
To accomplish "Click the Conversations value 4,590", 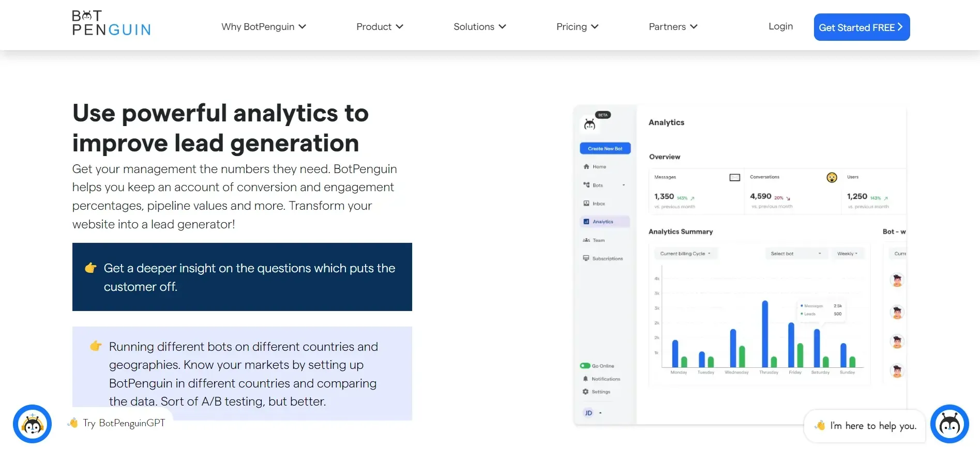I will (761, 196).
